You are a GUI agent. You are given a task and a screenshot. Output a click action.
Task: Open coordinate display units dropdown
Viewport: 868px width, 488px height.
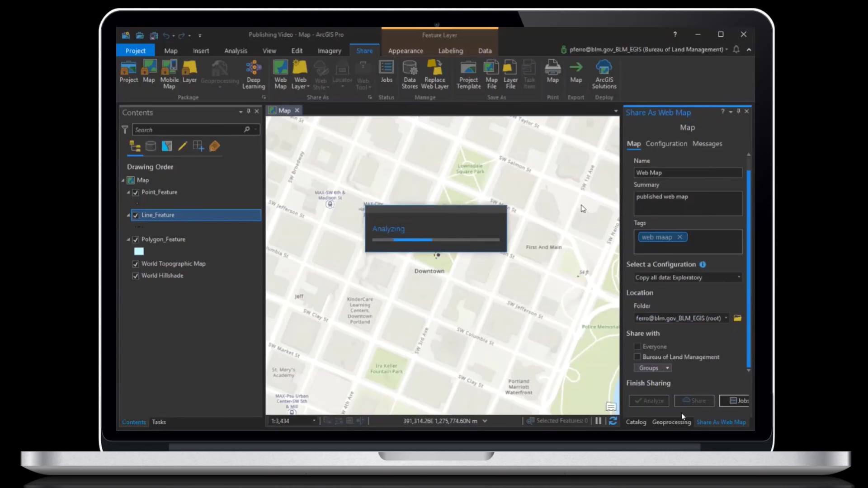coord(485,421)
